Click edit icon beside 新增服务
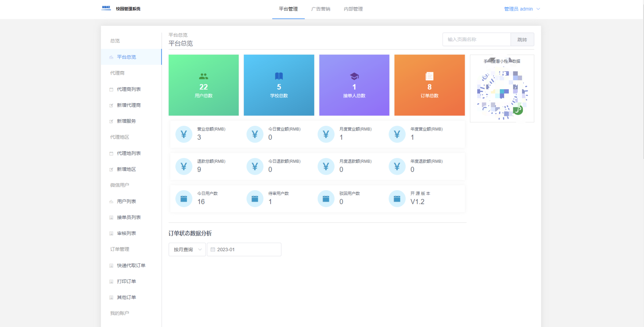Viewport: 644px width, 327px height. tap(111, 121)
